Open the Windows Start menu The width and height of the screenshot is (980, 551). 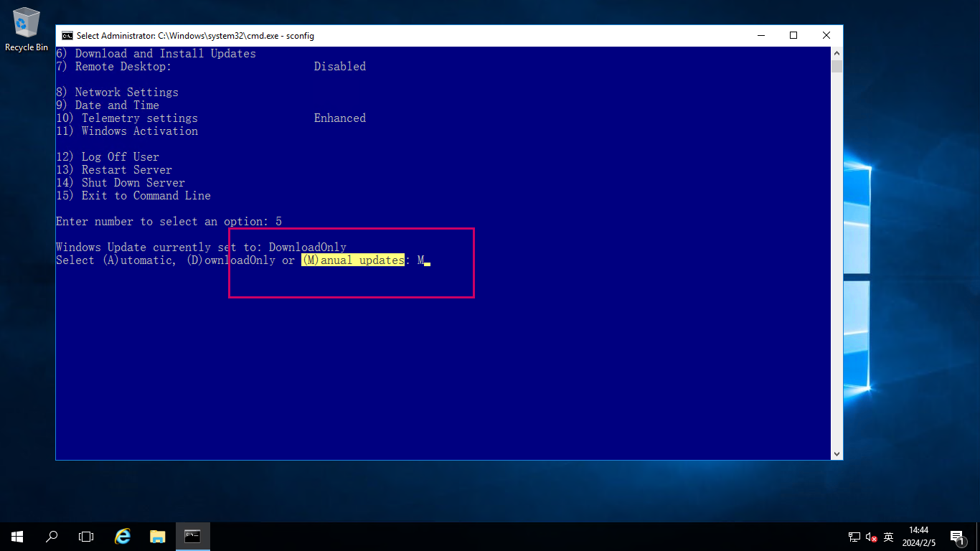coord(17,536)
